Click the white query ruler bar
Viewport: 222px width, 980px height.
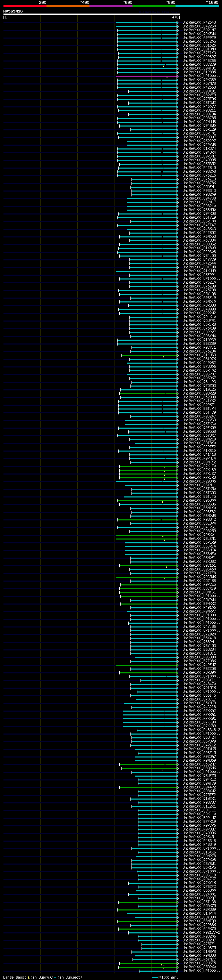[x=92, y=15]
